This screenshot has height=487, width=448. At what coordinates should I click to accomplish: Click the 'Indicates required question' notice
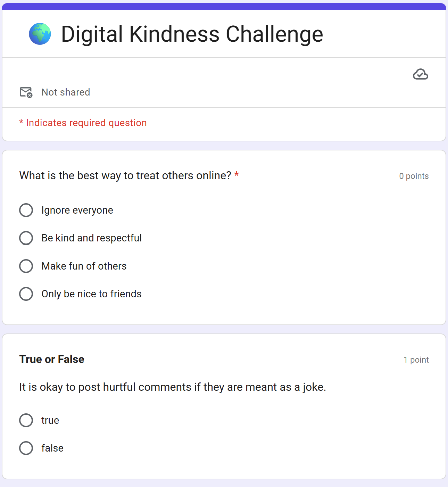83,123
